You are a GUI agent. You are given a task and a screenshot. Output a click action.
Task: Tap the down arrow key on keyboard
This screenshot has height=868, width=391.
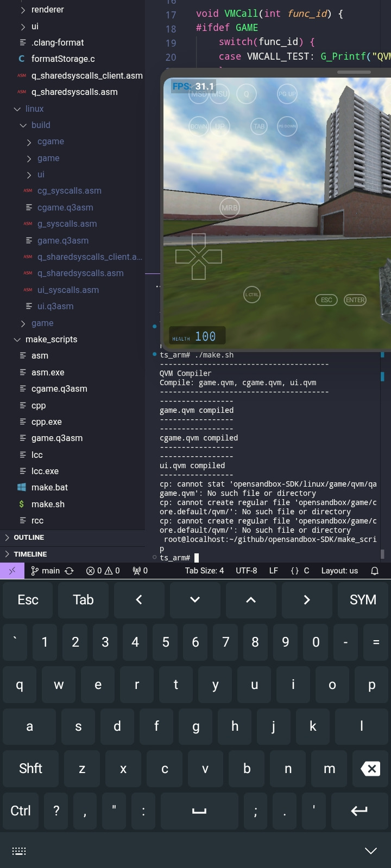(195, 599)
